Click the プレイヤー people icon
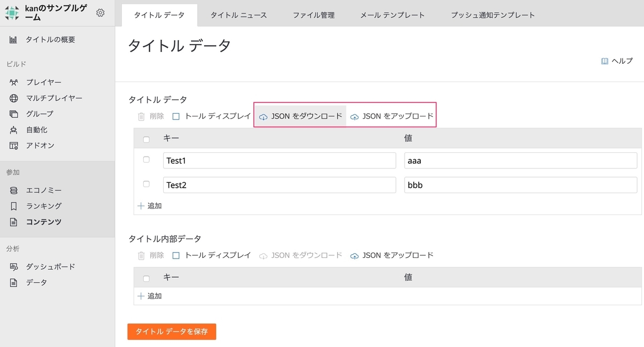Viewport: 644px width, 347px height. (14, 83)
